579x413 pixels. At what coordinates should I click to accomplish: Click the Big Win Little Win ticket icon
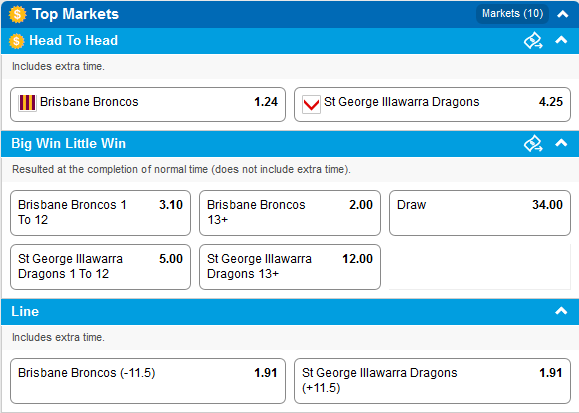533,144
